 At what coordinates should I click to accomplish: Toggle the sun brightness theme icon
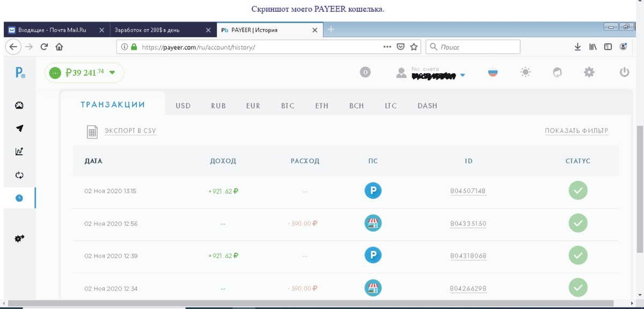coord(525,72)
